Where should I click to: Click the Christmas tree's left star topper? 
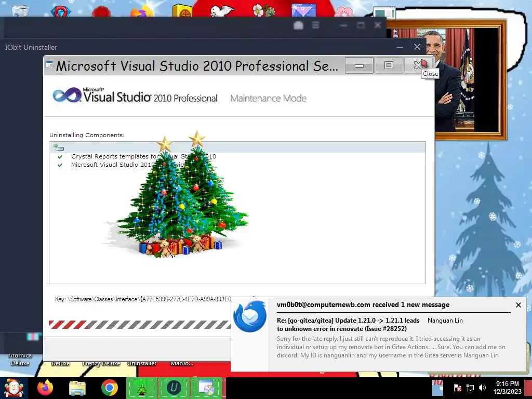point(165,144)
